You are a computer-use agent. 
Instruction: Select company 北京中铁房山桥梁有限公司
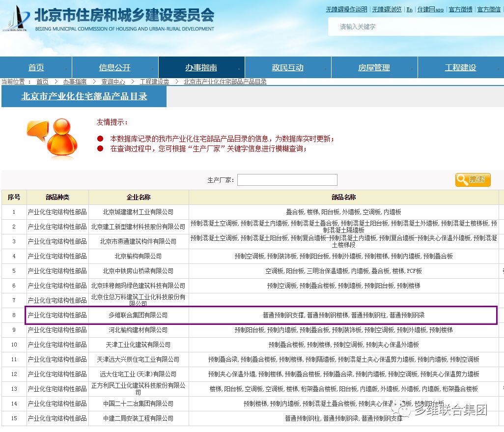pyautogui.click(x=138, y=271)
